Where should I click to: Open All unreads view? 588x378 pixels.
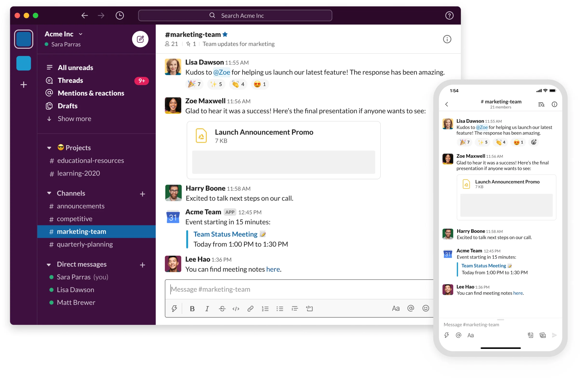[75, 67]
